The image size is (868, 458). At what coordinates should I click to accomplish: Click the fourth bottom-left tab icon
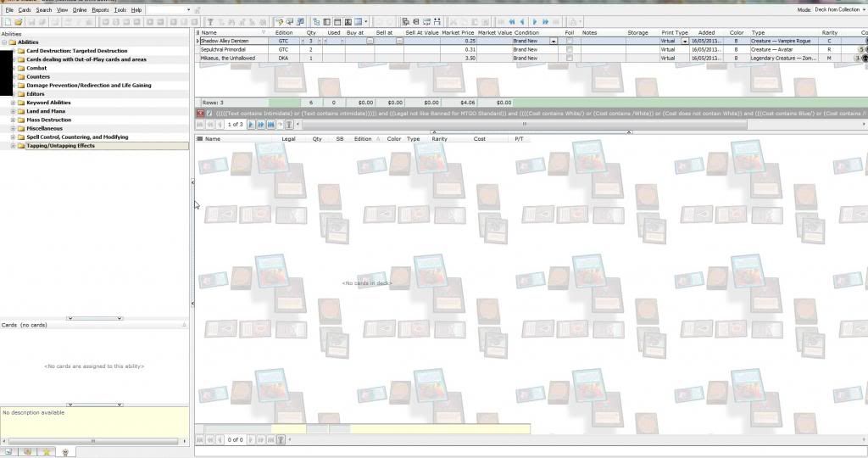point(65,452)
